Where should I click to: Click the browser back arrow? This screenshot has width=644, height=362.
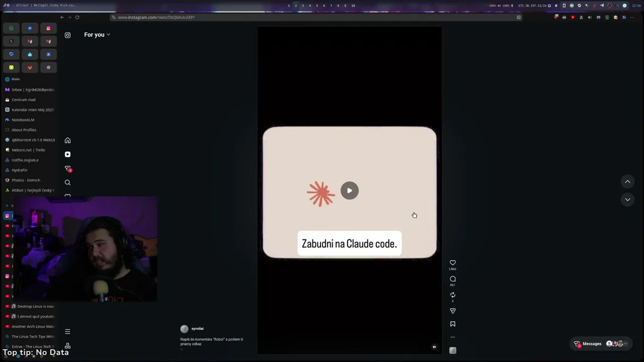[62, 17]
